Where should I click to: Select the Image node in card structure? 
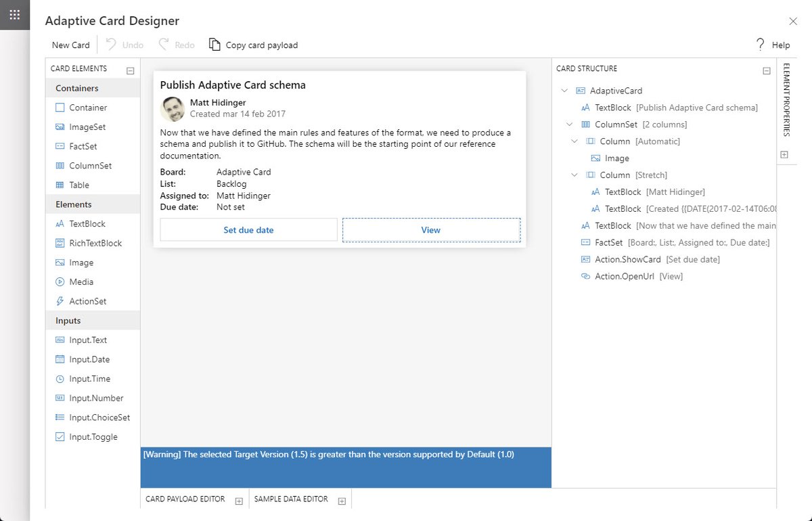click(610, 158)
